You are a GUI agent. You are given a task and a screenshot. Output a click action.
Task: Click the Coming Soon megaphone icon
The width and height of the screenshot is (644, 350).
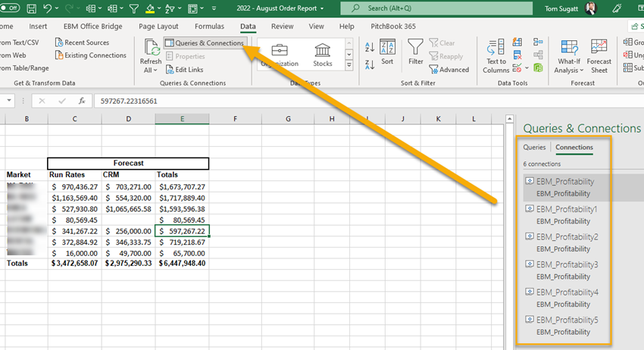point(617,8)
